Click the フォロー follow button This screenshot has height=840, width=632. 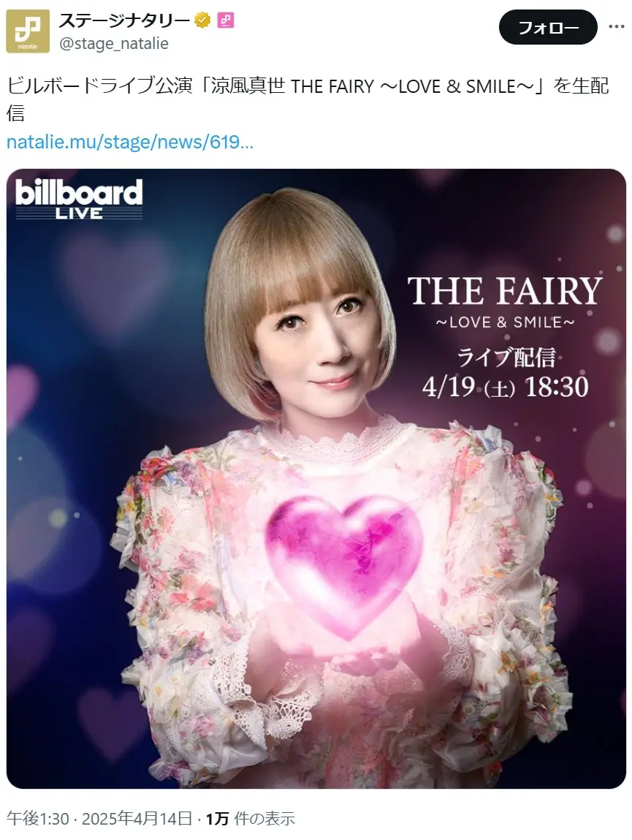tap(548, 27)
